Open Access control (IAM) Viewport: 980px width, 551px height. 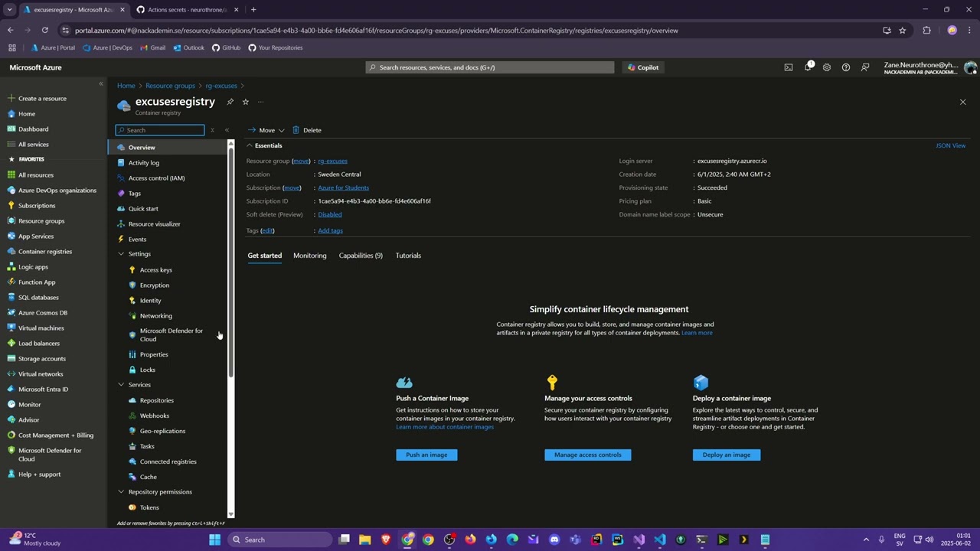click(x=156, y=178)
